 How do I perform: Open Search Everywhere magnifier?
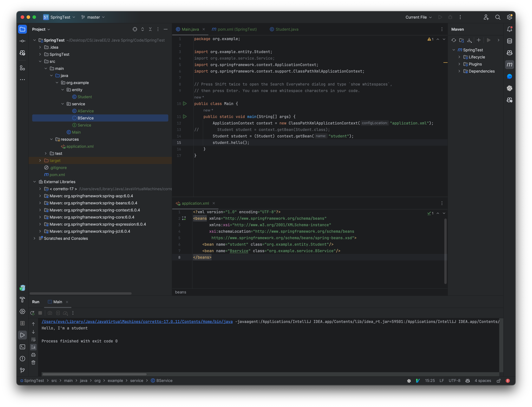(x=498, y=17)
